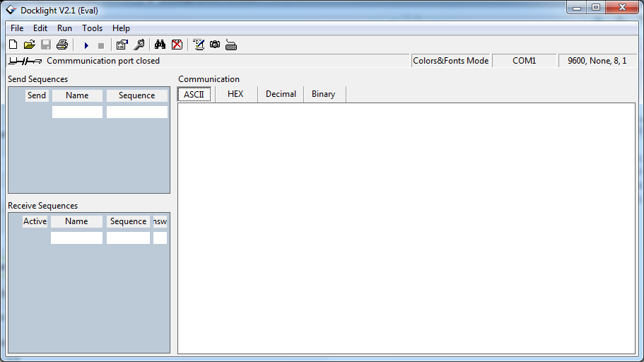This screenshot has width=644, height=362.
Task: Open the Tools menu
Action: coord(92,28)
